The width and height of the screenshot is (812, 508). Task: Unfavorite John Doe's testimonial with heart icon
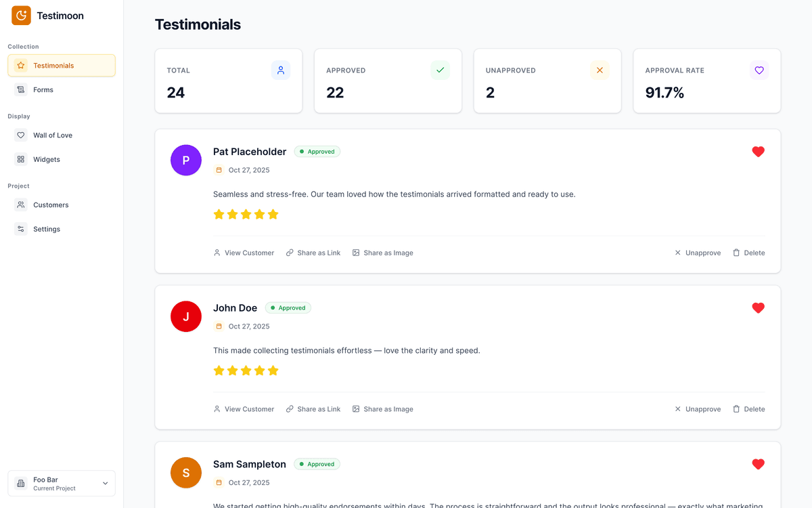[758, 308]
